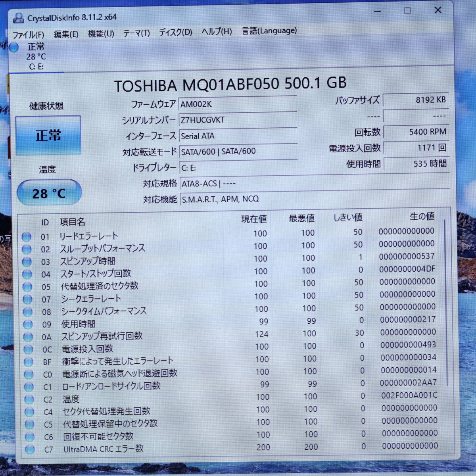Click the firmware field AM002K
This screenshot has width=476, height=476.
point(238,104)
